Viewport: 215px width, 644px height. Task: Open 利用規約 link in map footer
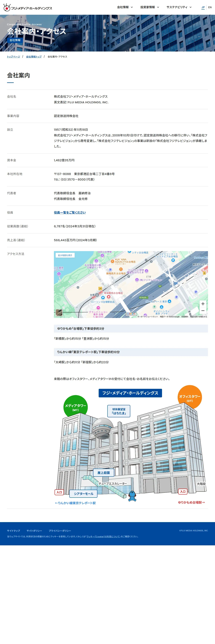[x=185, y=317]
